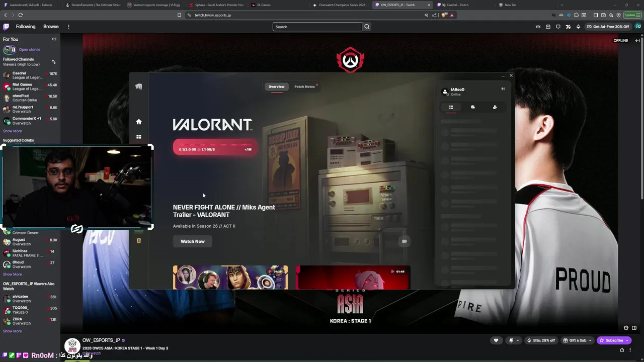Select the Overview tab in Riot client
Screen dimensions: 644x362
coord(276,86)
